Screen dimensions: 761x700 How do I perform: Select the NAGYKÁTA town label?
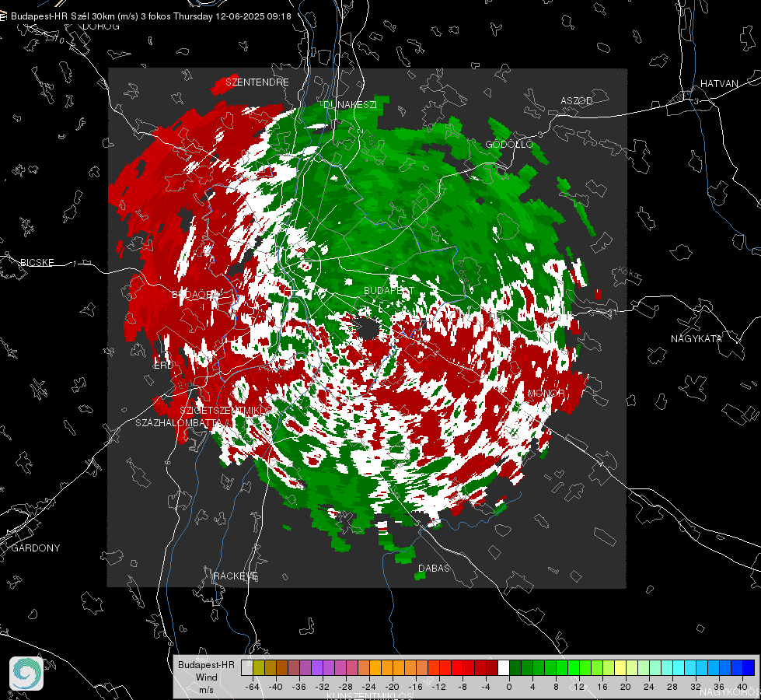696,338
